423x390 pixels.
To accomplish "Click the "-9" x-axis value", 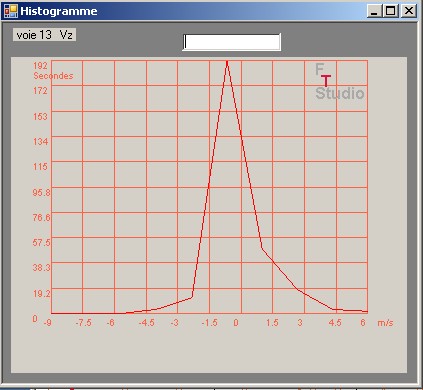I will 48,323.
